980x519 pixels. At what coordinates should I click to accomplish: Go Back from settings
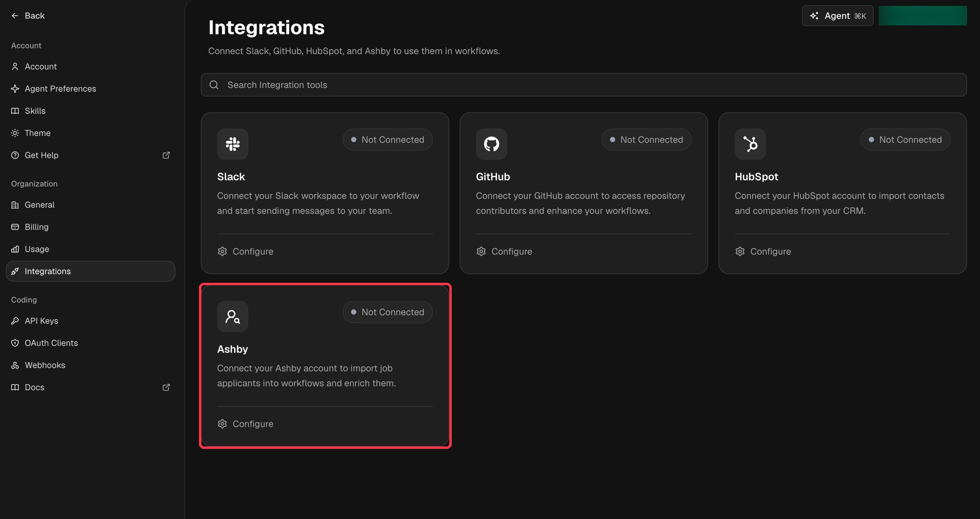tap(28, 16)
